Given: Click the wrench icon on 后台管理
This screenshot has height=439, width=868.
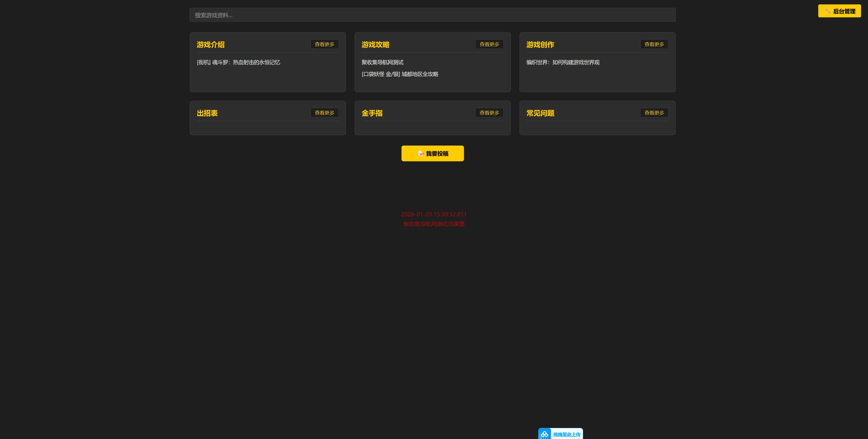Looking at the screenshot, I should point(828,11).
